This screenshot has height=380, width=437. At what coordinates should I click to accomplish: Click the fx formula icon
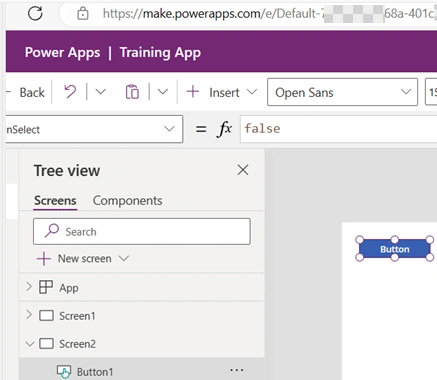pos(225,129)
